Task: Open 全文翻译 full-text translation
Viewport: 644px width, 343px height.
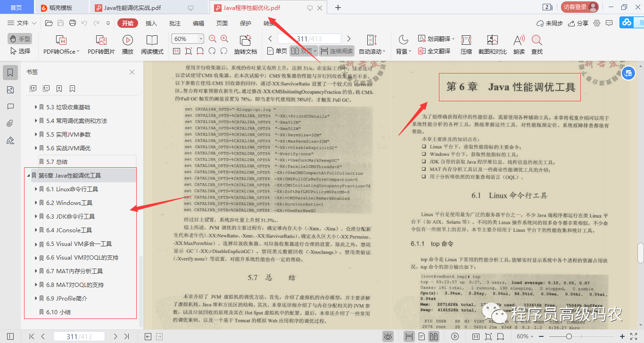Action: point(434,51)
